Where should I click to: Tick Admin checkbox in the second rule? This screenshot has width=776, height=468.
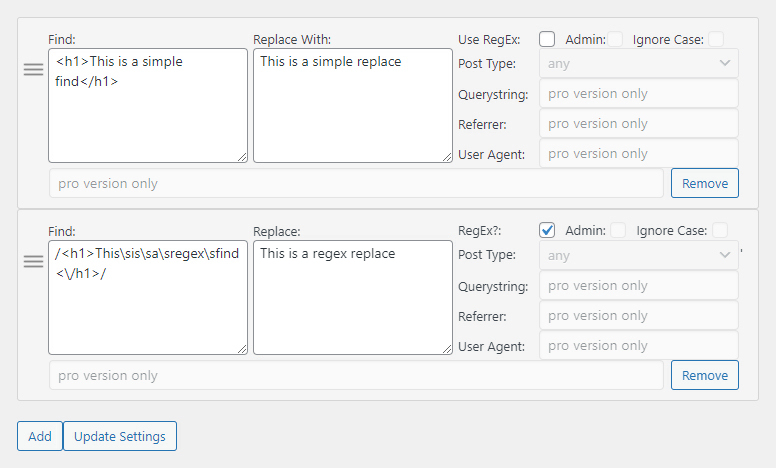click(618, 230)
